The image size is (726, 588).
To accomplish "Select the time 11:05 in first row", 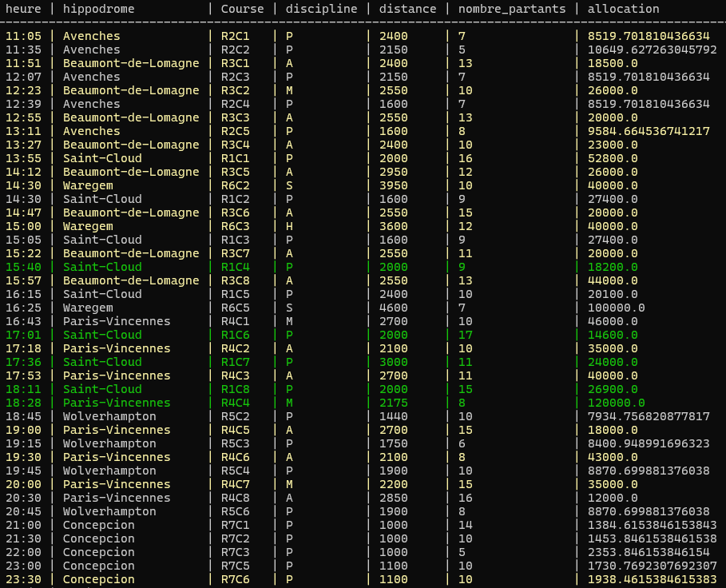I will click(23, 36).
